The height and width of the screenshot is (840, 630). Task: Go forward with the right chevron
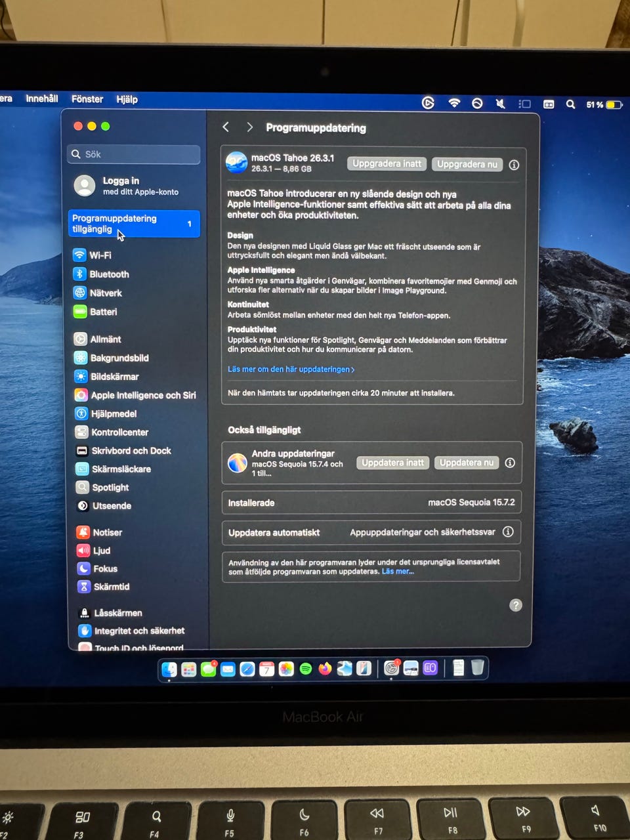tap(249, 127)
